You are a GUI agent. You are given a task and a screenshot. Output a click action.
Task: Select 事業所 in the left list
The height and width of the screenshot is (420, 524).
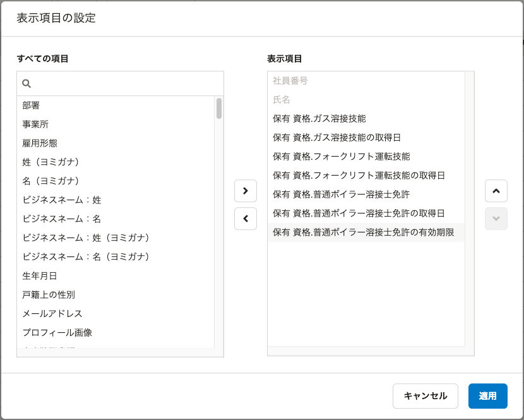click(35, 124)
